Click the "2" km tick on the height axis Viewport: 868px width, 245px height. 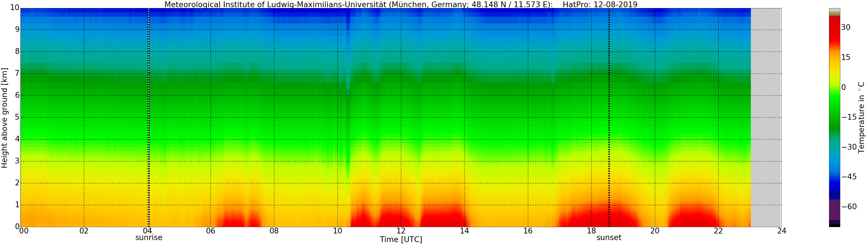17,183
